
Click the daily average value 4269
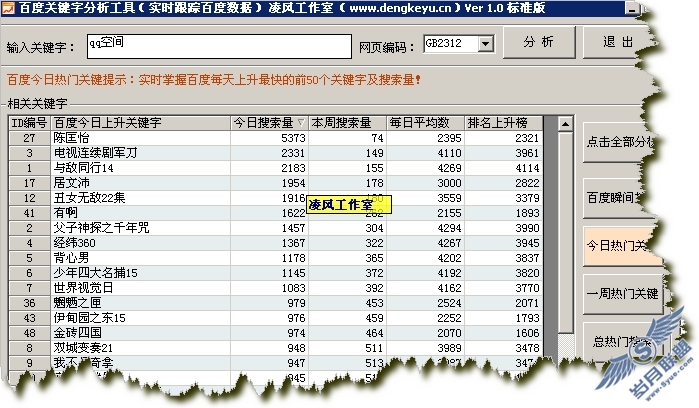click(x=449, y=168)
